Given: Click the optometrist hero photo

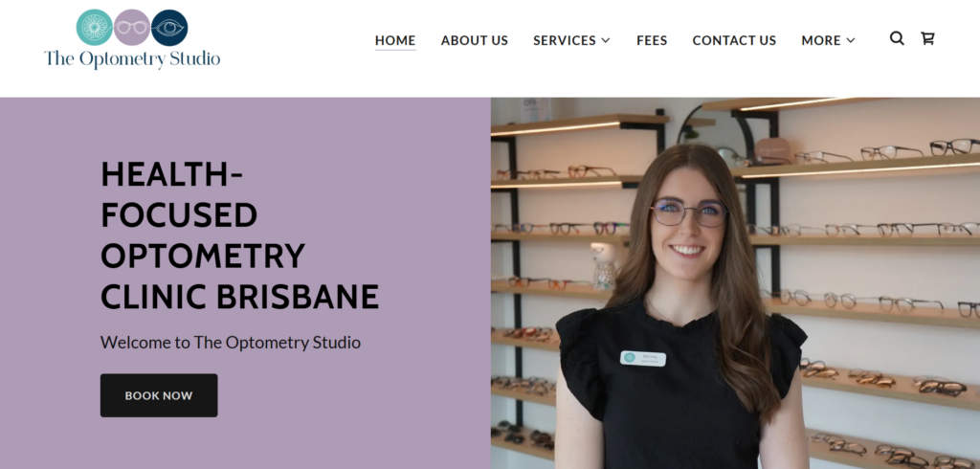Looking at the screenshot, I should pyautogui.click(x=735, y=282).
